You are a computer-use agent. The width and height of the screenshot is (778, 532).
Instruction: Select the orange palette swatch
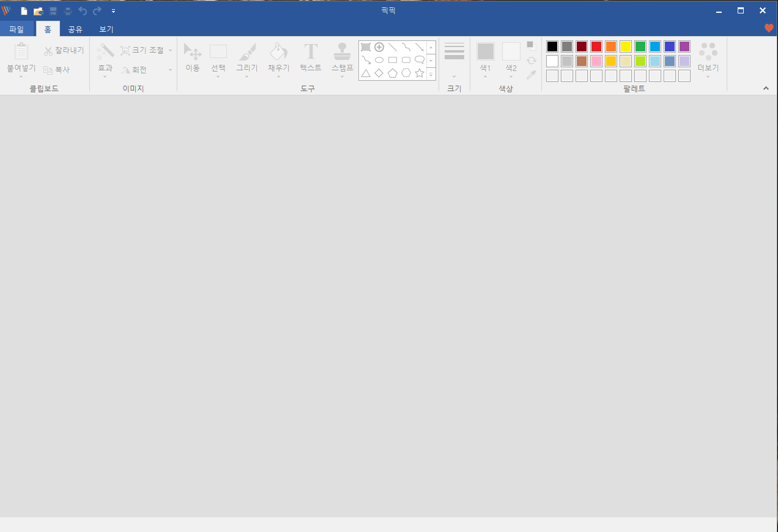[x=611, y=46]
